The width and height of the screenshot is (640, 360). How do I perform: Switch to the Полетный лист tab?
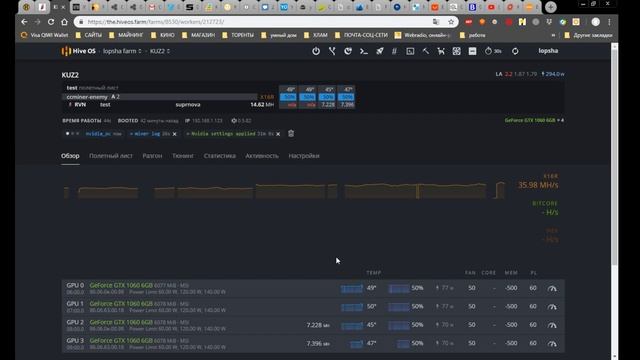pos(111,156)
